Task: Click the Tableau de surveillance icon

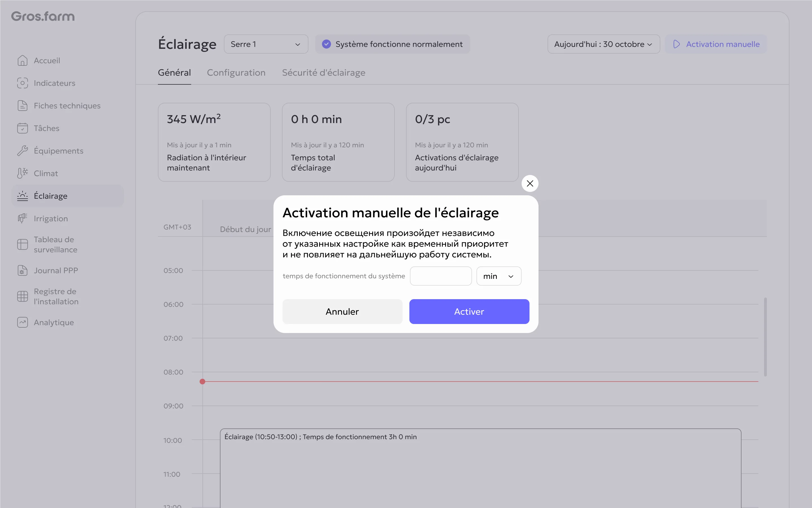Action: (22, 244)
